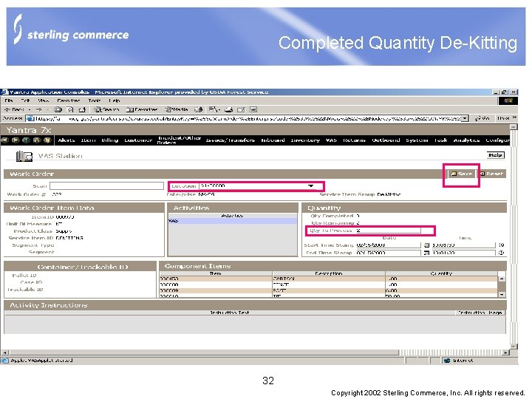This screenshot has width=532, height=399.
Task: Open the Location dropdown
Action: (311, 185)
